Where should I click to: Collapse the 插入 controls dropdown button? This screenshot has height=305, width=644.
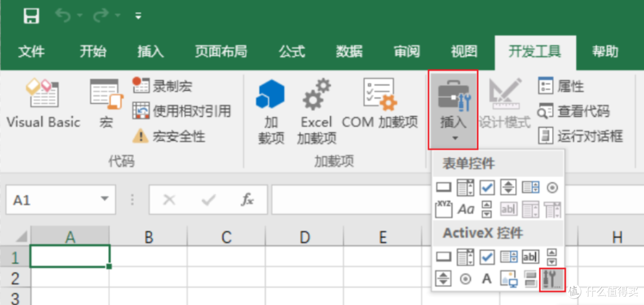click(x=453, y=110)
